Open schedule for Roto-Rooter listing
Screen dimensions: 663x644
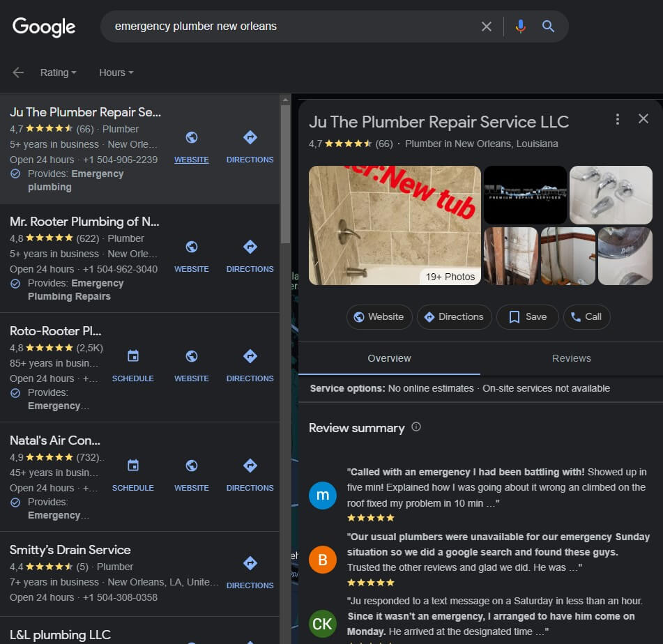point(132,365)
